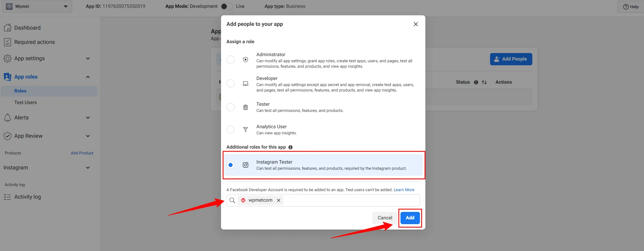The width and height of the screenshot is (644, 251).
Task: Select the Instagram Tester radio button
Action: 231,165
